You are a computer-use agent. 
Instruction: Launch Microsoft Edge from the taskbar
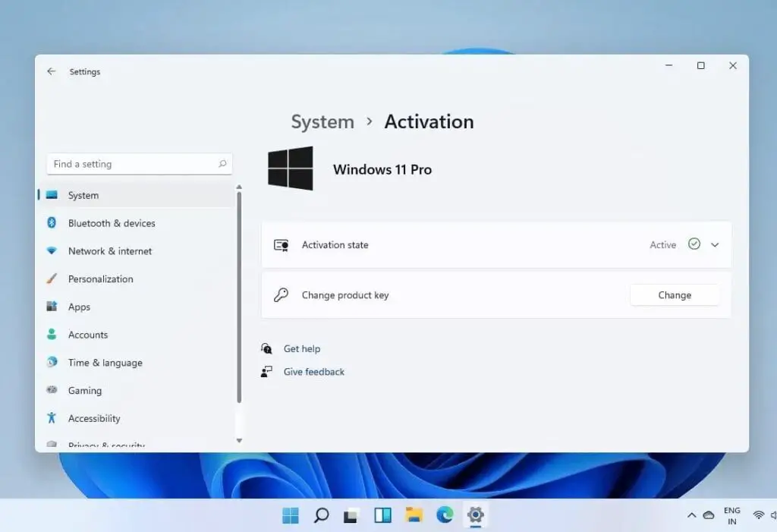pos(445,515)
